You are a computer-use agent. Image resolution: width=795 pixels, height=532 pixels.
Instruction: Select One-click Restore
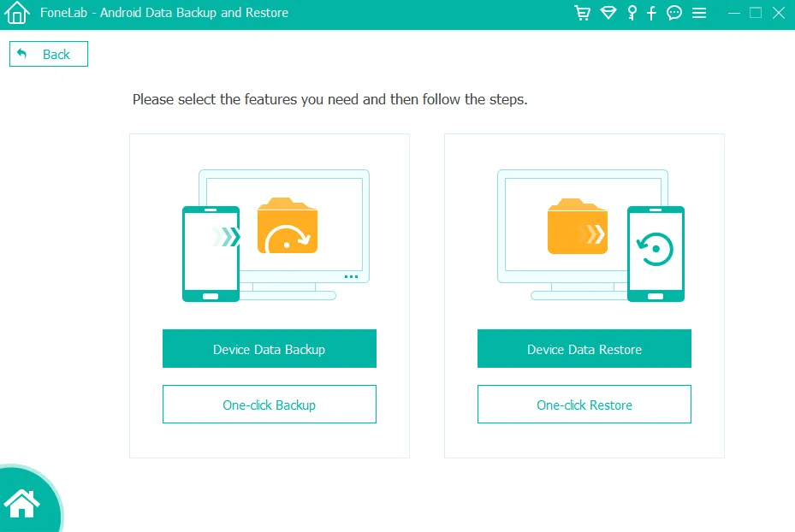click(584, 405)
